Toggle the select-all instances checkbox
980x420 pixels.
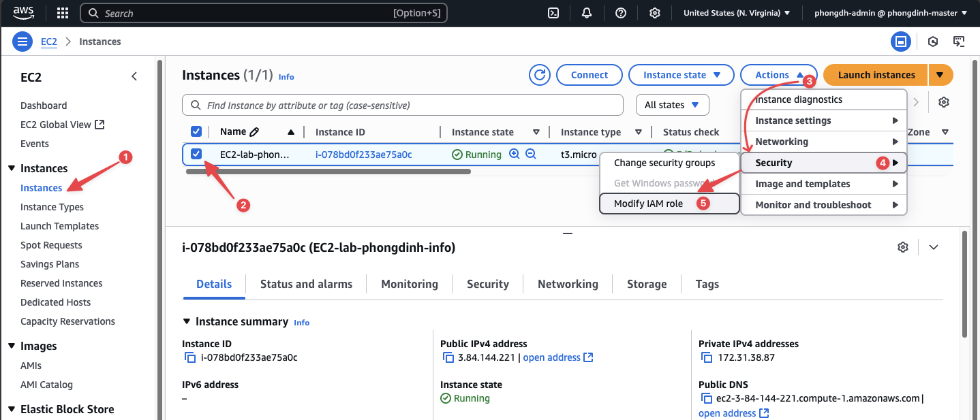pos(196,131)
